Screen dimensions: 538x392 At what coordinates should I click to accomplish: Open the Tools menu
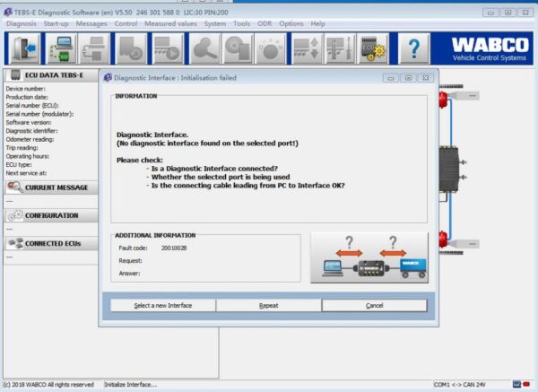[x=241, y=23]
